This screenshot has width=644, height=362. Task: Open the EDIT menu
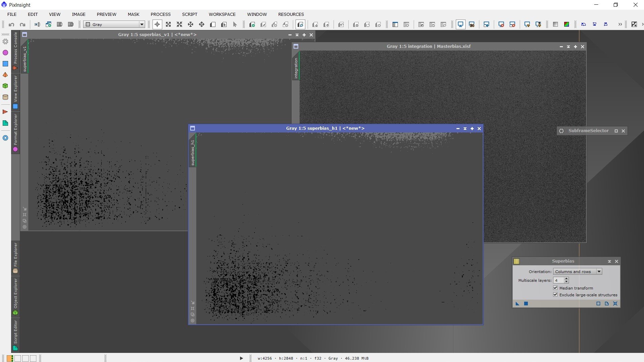pos(33,14)
